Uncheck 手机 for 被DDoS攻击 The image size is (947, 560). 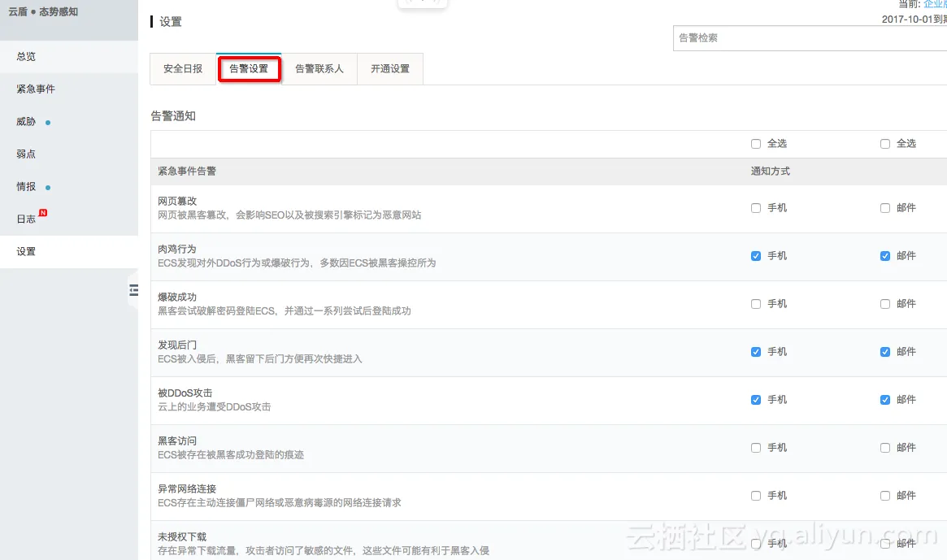tap(755, 400)
